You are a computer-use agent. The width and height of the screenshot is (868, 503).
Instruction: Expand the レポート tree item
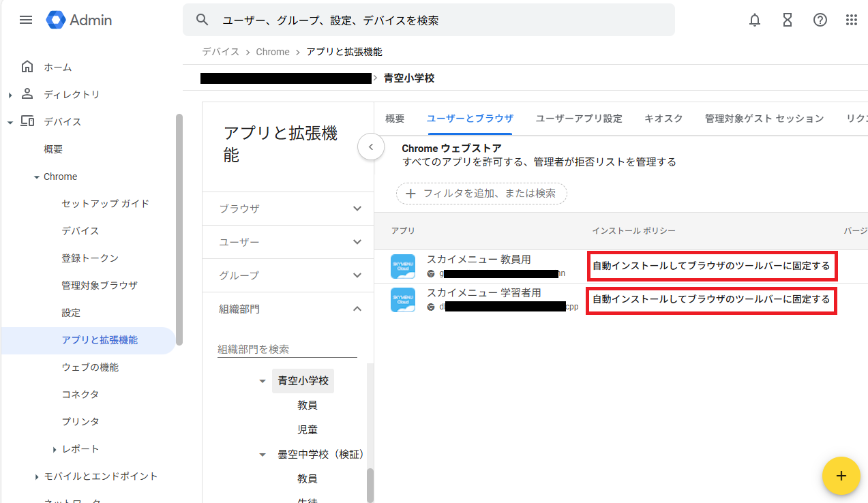tap(55, 449)
